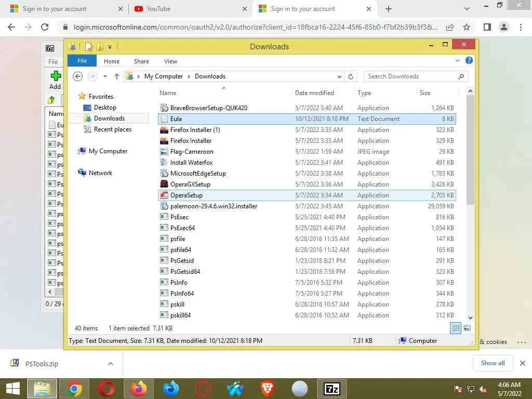Screen dimensions: 532x399
Task: Click the Up one level arrow in Explorer
Action: tap(117, 76)
